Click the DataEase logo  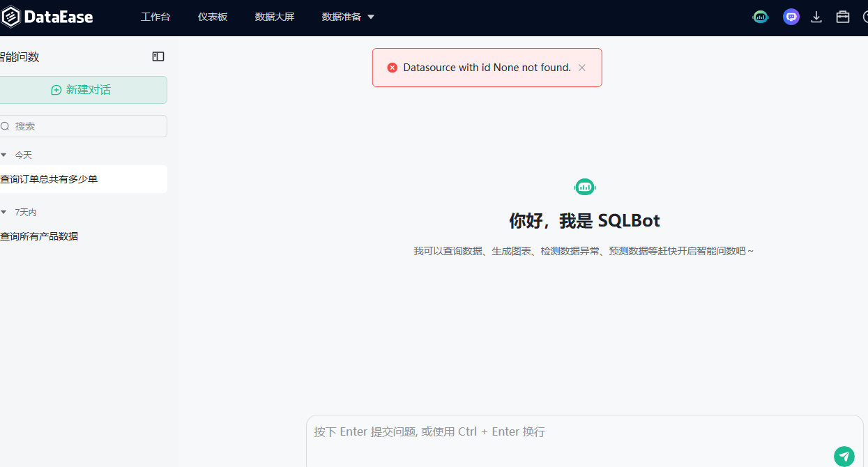click(47, 17)
